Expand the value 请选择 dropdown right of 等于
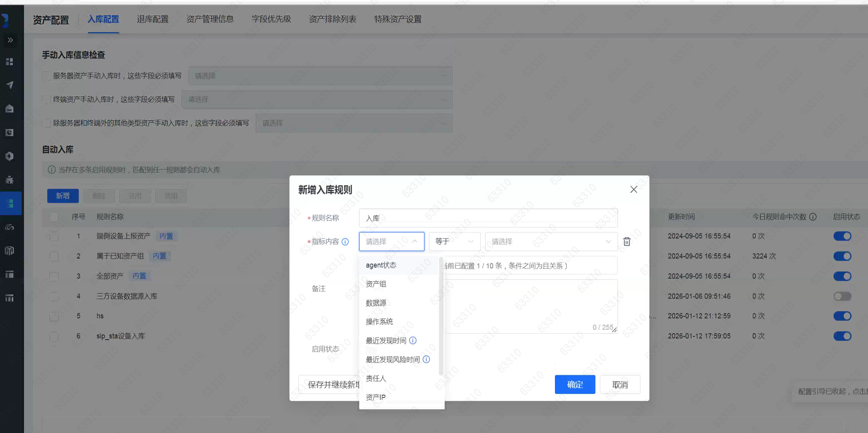This screenshot has height=433, width=868. [551, 241]
